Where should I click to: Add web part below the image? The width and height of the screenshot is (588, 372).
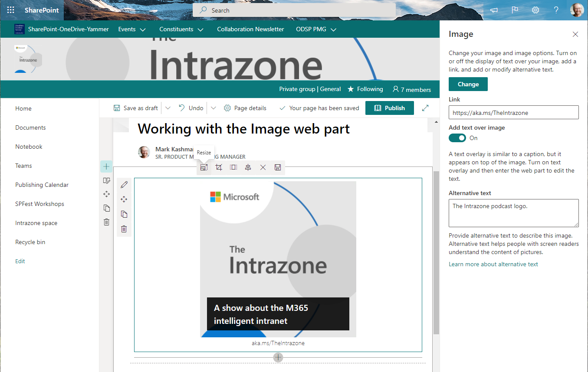[x=278, y=357]
